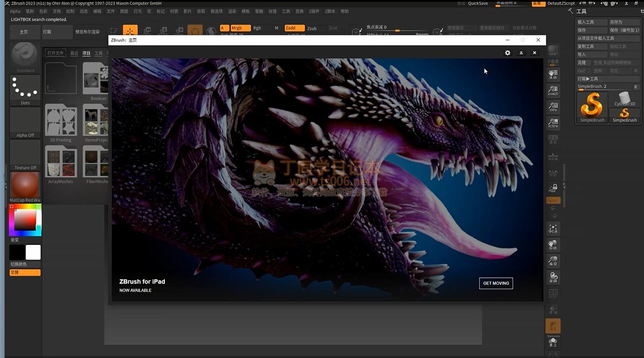This screenshot has width=644, height=358.
Task: Click the MatCap Red Wax material sphere
Action: pyautogui.click(x=25, y=185)
